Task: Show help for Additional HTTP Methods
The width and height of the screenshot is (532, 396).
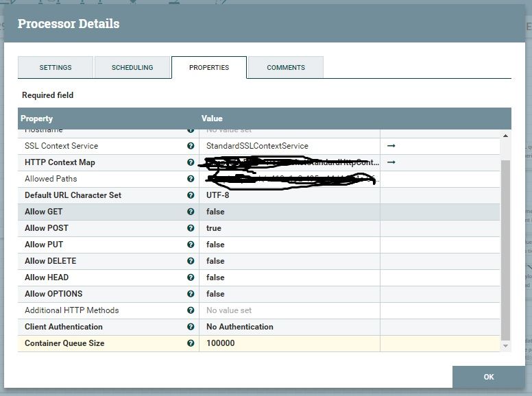Action: [x=191, y=310]
